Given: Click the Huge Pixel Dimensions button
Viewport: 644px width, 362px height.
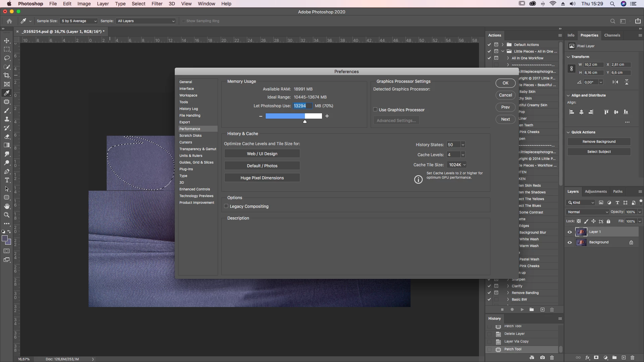Looking at the screenshot, I should point(262,178).
